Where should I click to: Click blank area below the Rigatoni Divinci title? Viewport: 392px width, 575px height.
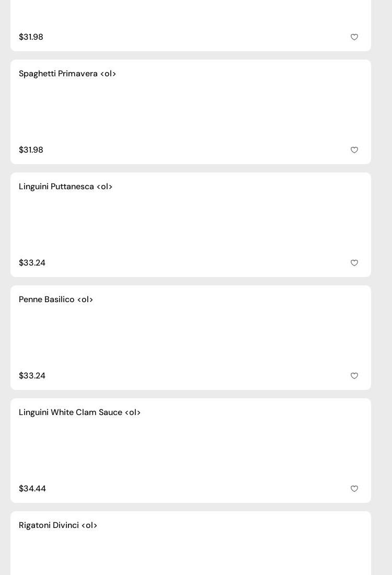coord(191,554)
